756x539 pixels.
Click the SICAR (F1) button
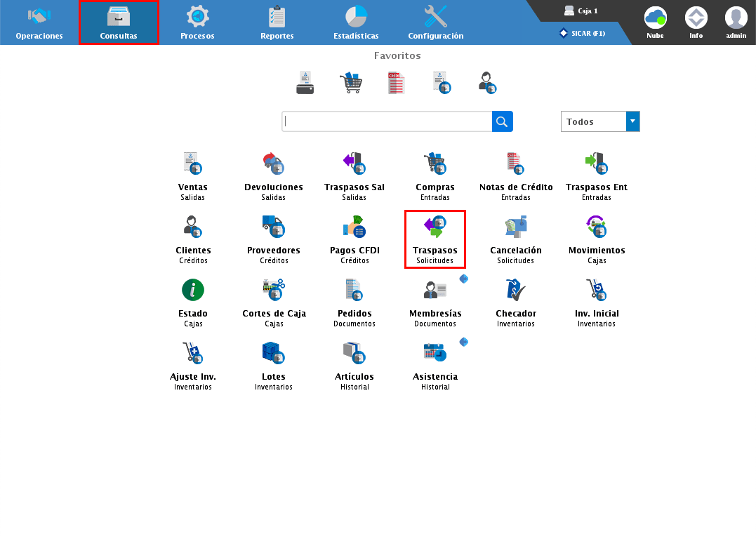pyautogui.click(x=583, y=33)
